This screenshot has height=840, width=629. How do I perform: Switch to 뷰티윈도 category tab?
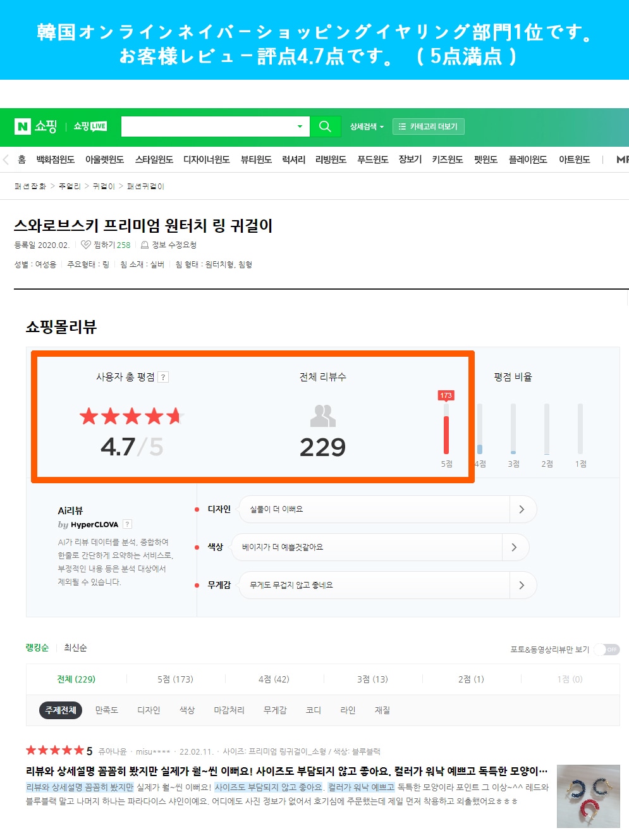256,159
